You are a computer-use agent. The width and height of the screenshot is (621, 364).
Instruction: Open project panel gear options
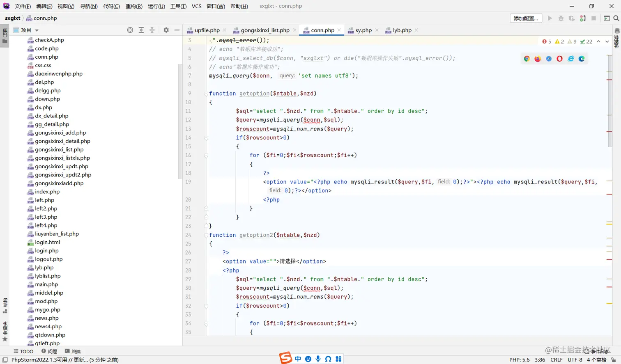tap(166, 30)
